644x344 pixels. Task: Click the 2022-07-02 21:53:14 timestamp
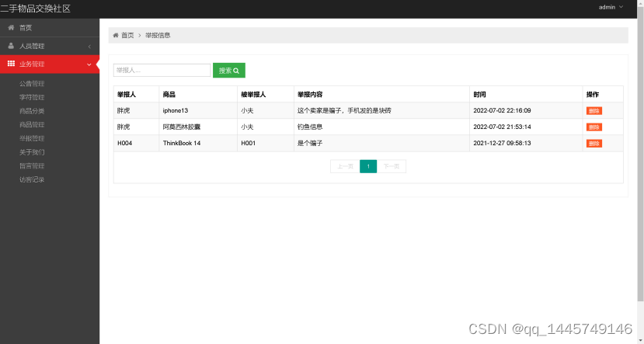coord(502,127)
